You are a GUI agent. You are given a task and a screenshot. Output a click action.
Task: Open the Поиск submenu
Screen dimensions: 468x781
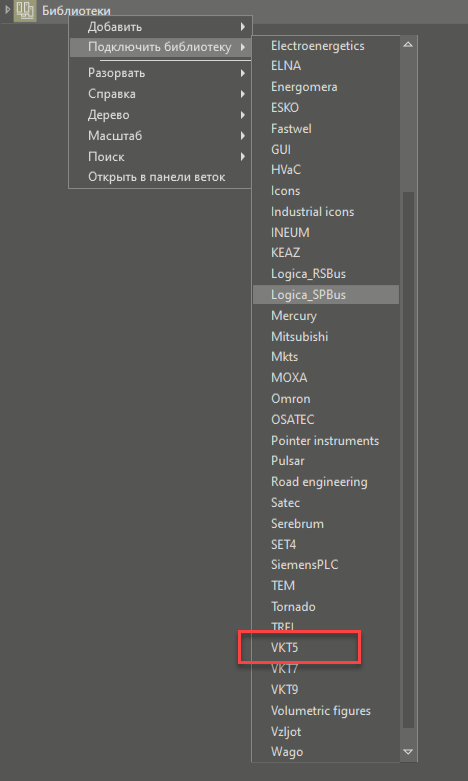pos(160,157)
